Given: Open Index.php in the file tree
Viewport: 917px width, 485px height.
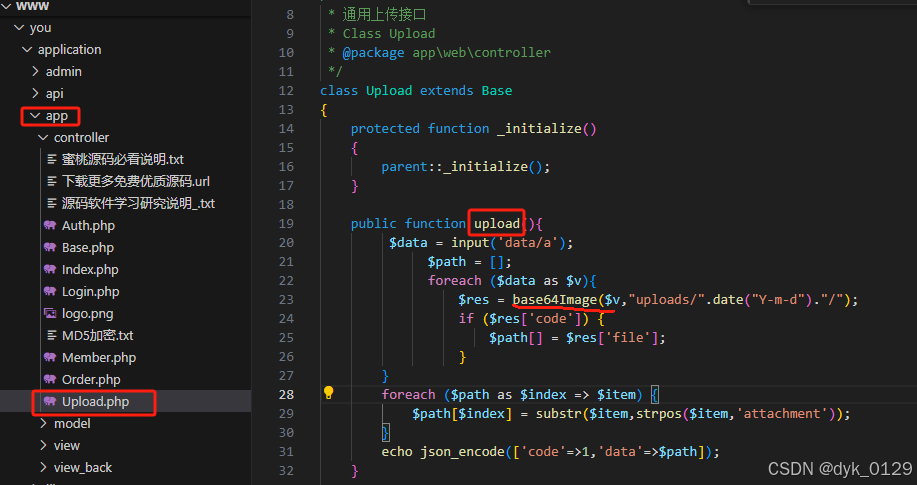Looking at the screenshot, I should [x=90, y=269].
